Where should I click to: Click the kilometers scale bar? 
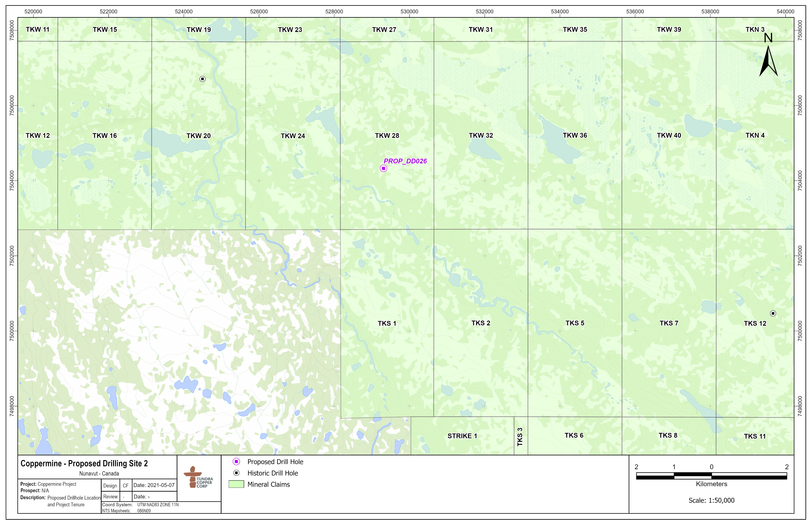(711, 476)
